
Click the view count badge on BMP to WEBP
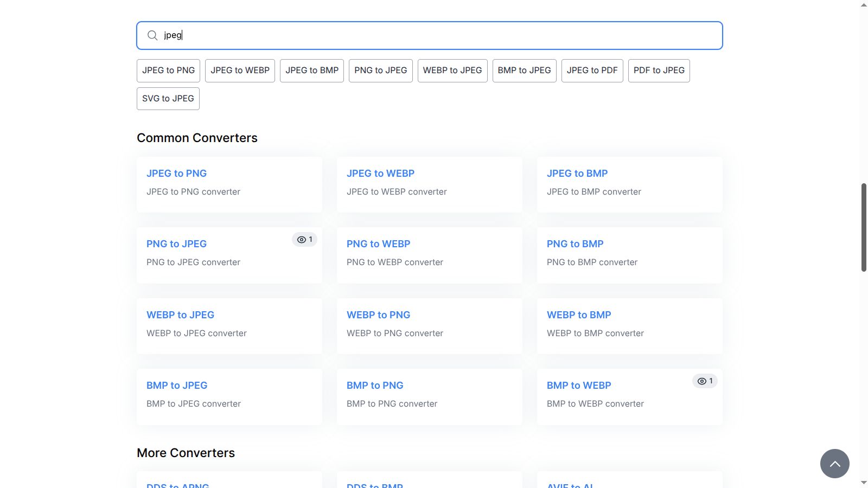click(705, 381)
